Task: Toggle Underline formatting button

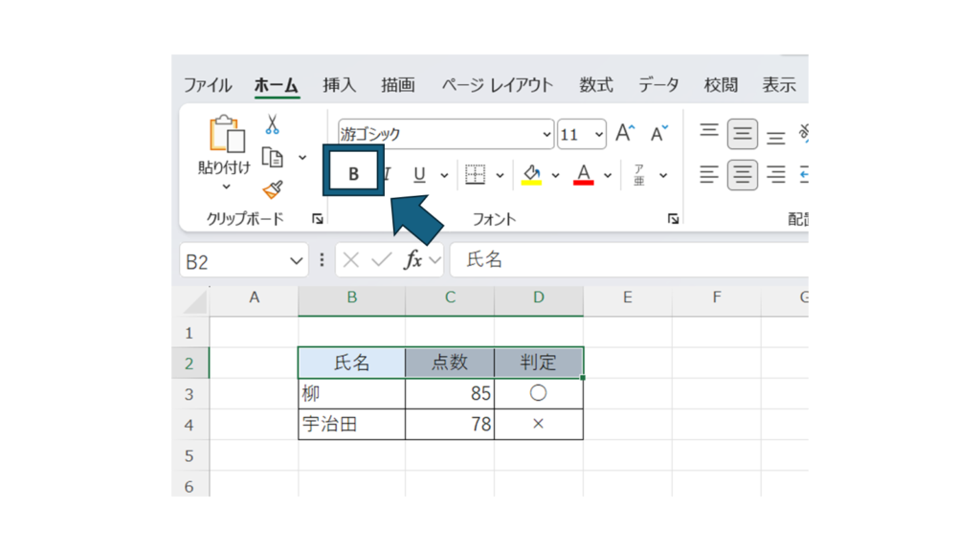Action: [419, 175]
